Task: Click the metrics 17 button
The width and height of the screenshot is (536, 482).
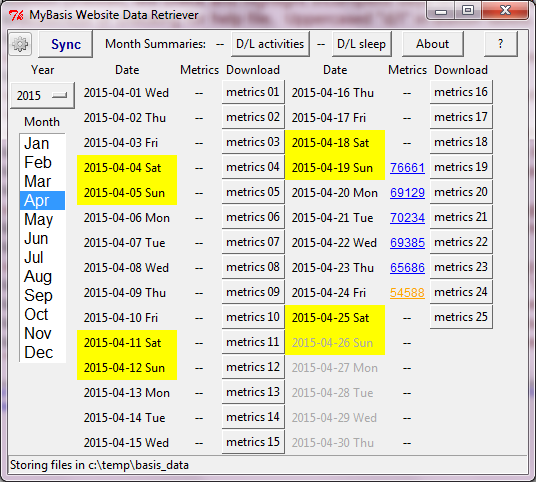Action: (x=461, y=117)
